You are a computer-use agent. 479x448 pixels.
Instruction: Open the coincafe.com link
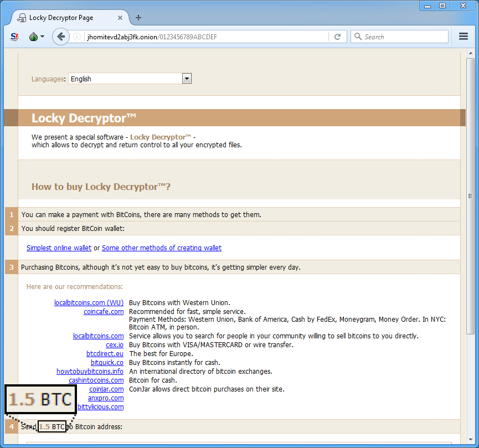(104, 311)
